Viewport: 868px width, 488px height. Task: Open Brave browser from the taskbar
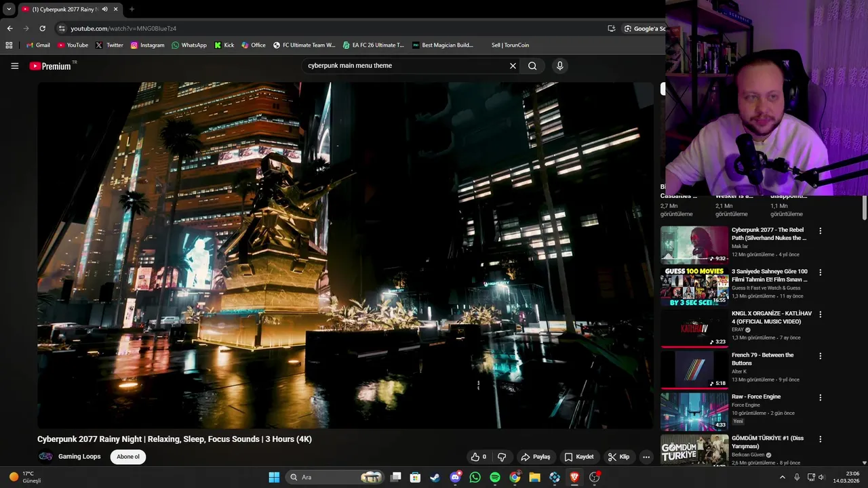(574, 477)
